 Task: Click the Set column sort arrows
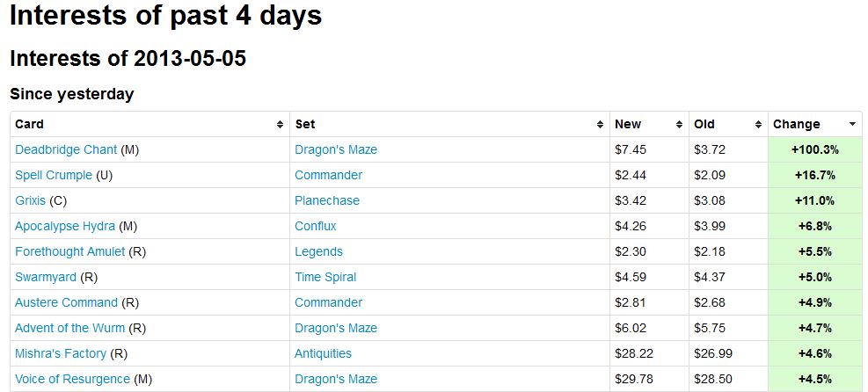coord(600,125)
